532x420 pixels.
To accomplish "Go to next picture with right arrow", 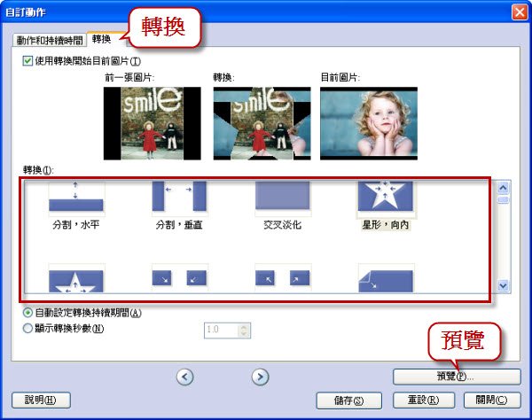I will pyautogui.click(x=260, y=377).
